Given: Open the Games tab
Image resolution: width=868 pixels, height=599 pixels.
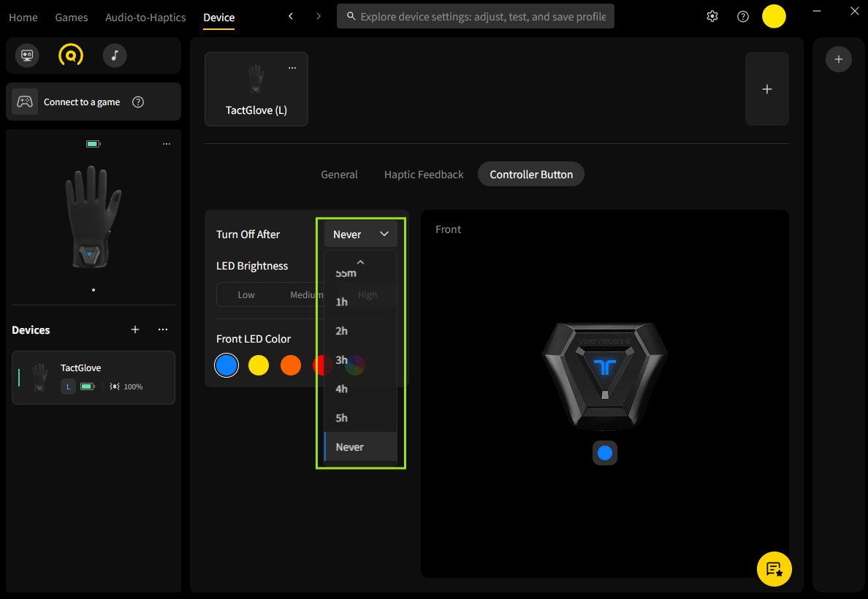Looking at the screenshot, I should 72,17.
